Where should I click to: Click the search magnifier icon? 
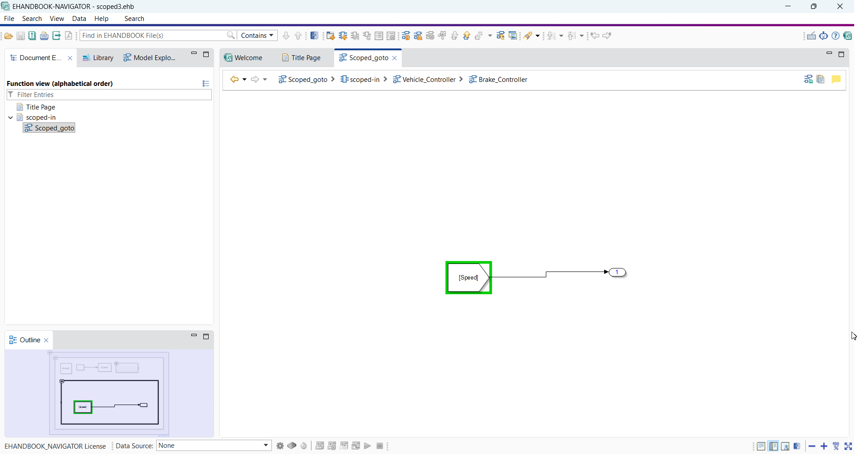231,35
